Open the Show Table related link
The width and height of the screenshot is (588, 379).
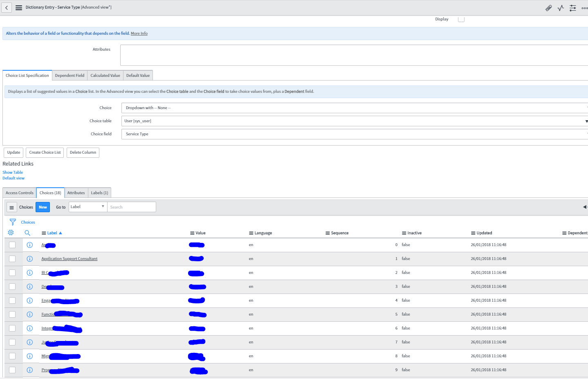click(13, 173)
